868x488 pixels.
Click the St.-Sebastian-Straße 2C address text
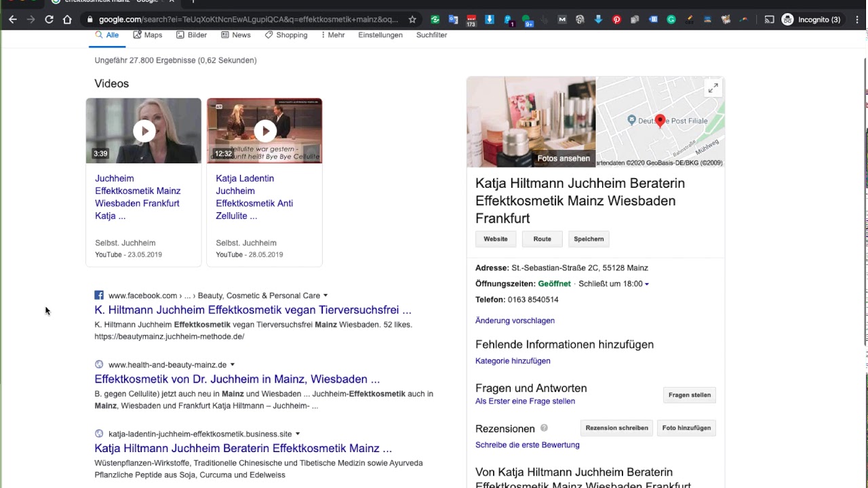[580, 268]
